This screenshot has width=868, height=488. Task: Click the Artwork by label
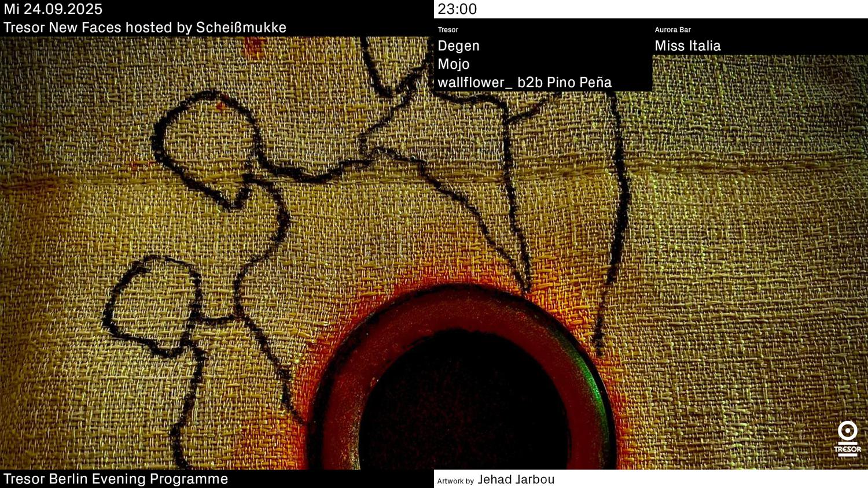click(x=455, y=480)
